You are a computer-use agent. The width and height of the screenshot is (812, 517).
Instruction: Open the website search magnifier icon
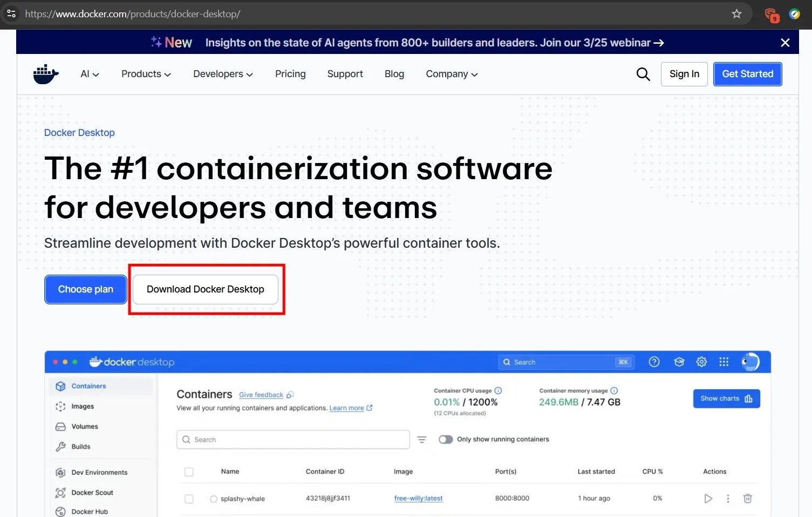click(643, 74)
